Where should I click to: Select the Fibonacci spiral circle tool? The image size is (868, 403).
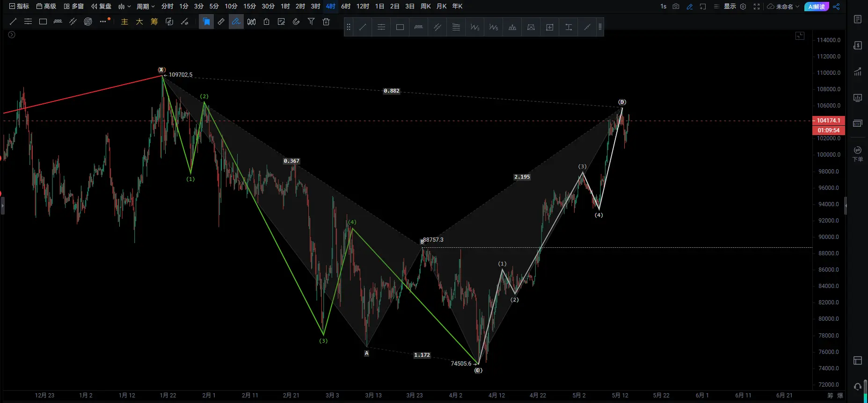[x=88, y=22]
